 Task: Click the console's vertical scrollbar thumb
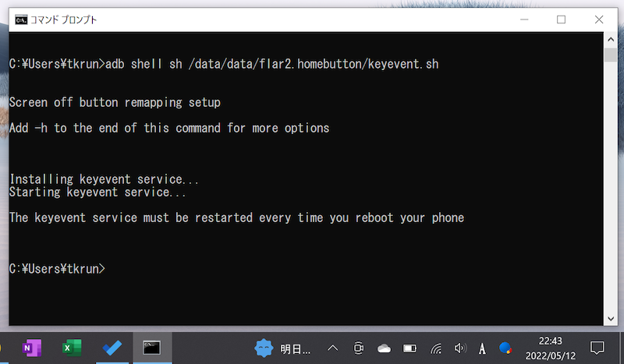coord(610,55)
